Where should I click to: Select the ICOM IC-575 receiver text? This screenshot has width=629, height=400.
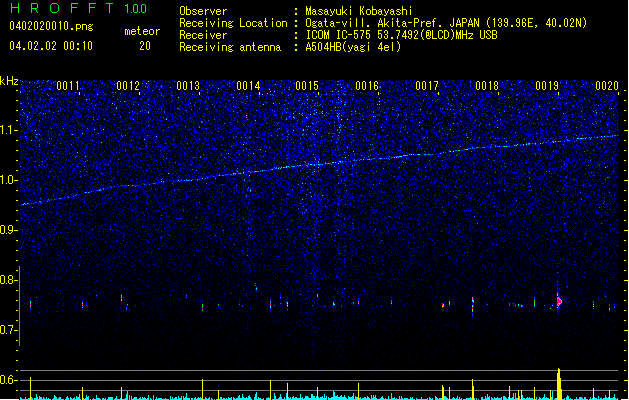coord(401,35)
